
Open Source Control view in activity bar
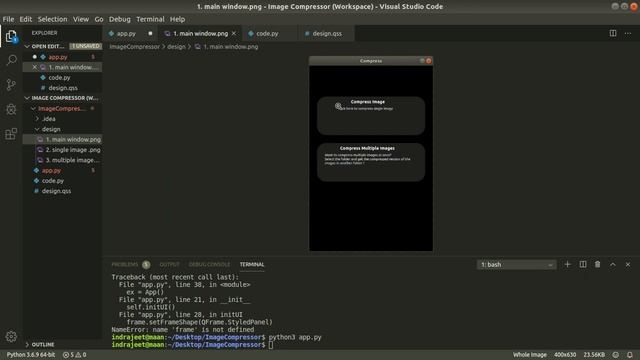[x=11, y=84]
